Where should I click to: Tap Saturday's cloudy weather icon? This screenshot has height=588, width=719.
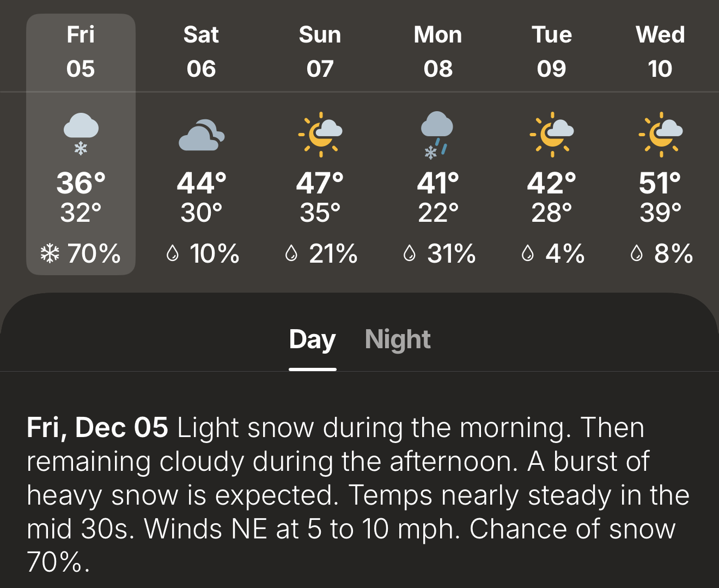(201, 135)
